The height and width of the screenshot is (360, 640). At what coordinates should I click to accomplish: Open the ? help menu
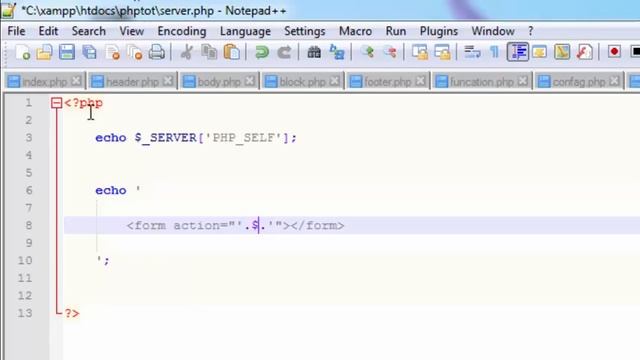pos(530,31)
